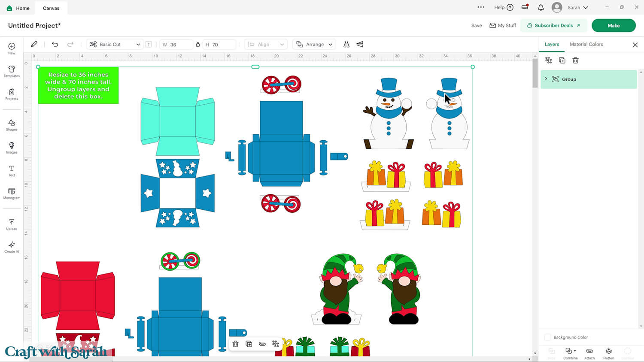Flip the selection horizontally

pyautogui.click(x=346, y=44)
